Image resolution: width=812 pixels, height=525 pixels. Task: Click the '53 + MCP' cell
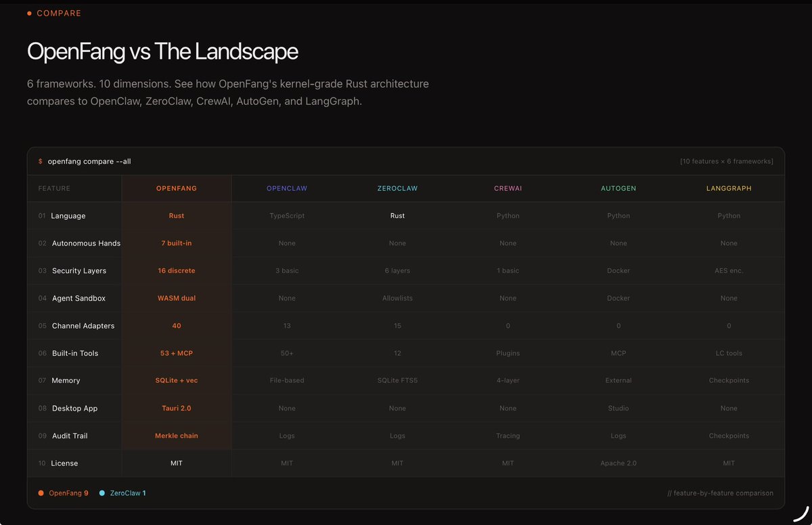pos(177,353)
